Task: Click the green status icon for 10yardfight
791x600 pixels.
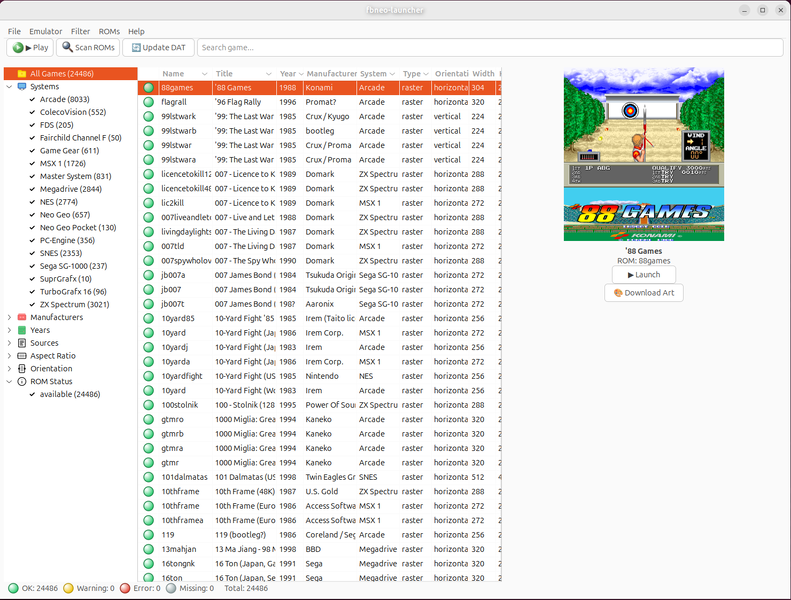Action: 148,376
